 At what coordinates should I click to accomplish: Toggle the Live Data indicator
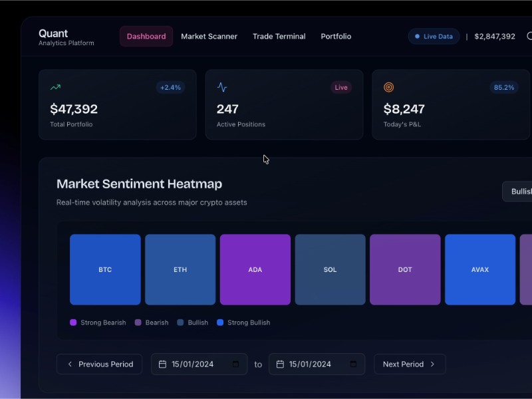click(434, 36)
